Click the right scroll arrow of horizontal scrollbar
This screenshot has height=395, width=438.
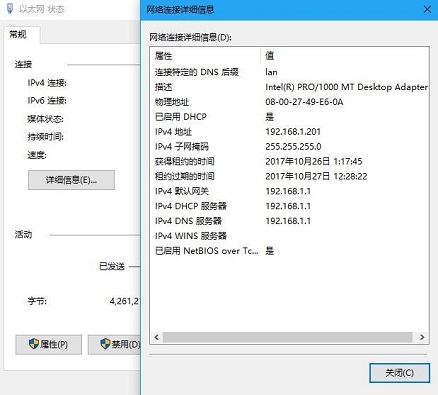point(422,337)
